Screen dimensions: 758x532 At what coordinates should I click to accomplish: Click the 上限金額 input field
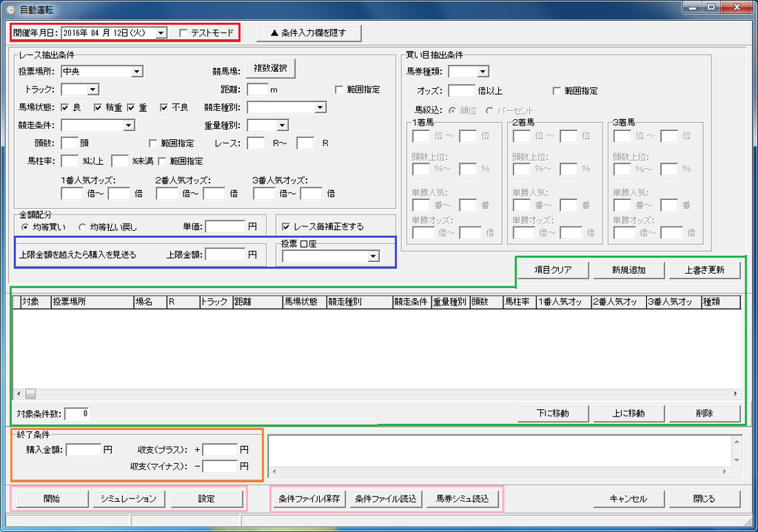click(225, 255)
